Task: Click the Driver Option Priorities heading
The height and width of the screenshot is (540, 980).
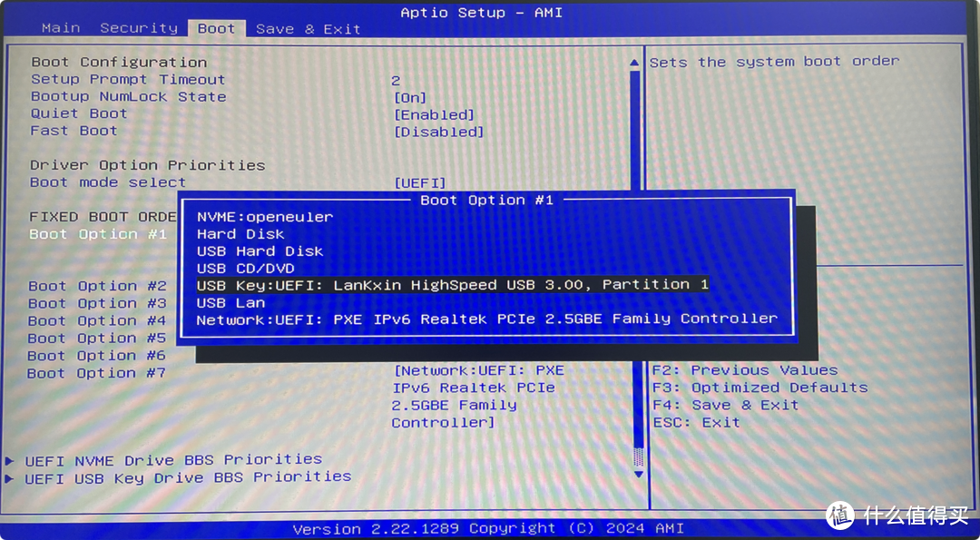Action: point(148,165)
